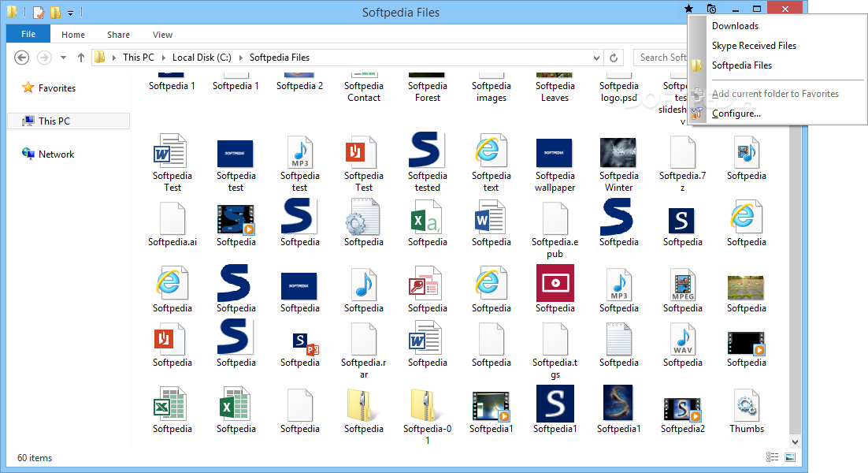This screenshot has height=473, width=868.
Task: Open the quick access toolbar customize dropdown
Action: pyautogui.click(x=70, y=13)
